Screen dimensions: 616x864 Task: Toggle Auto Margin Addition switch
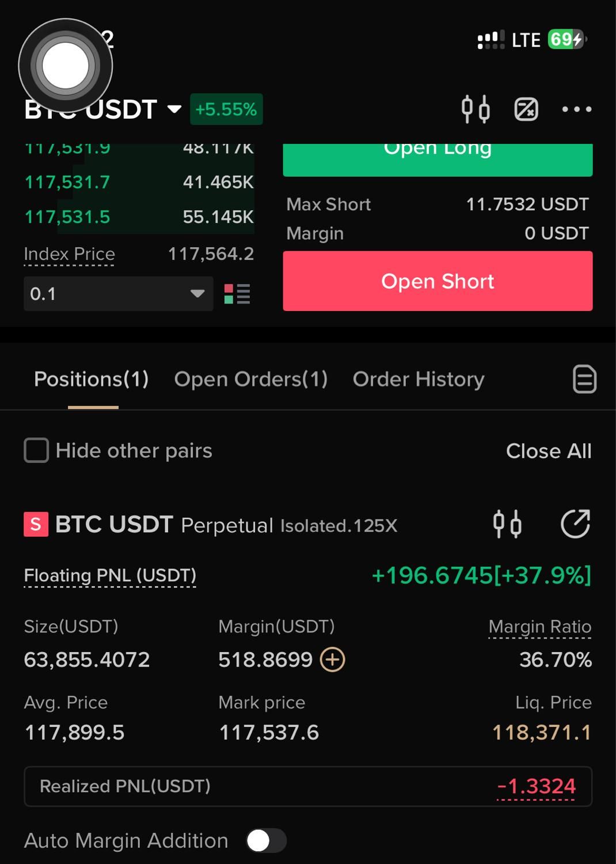[x=267, y=841]
